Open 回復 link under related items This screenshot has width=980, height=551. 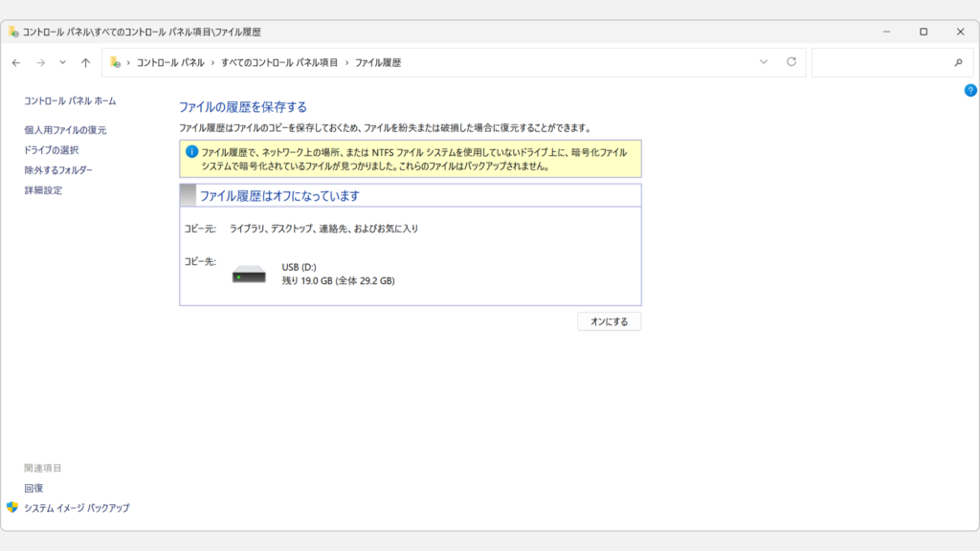(x=33, y=488)
